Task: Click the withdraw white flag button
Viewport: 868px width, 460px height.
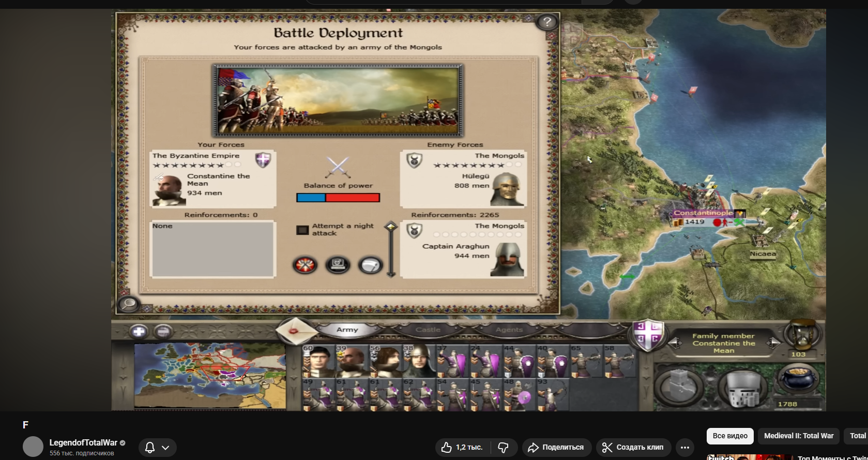Action: (370, 265)
